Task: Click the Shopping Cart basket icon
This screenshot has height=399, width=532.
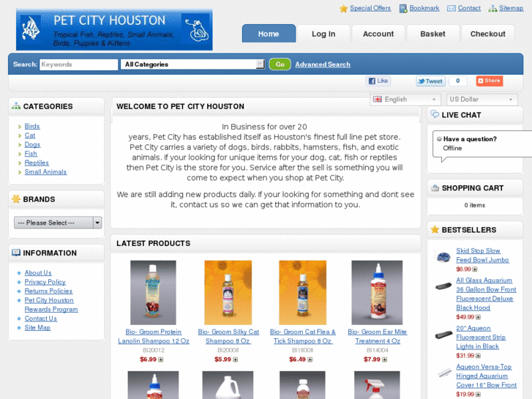Action: tap(435, 187)
